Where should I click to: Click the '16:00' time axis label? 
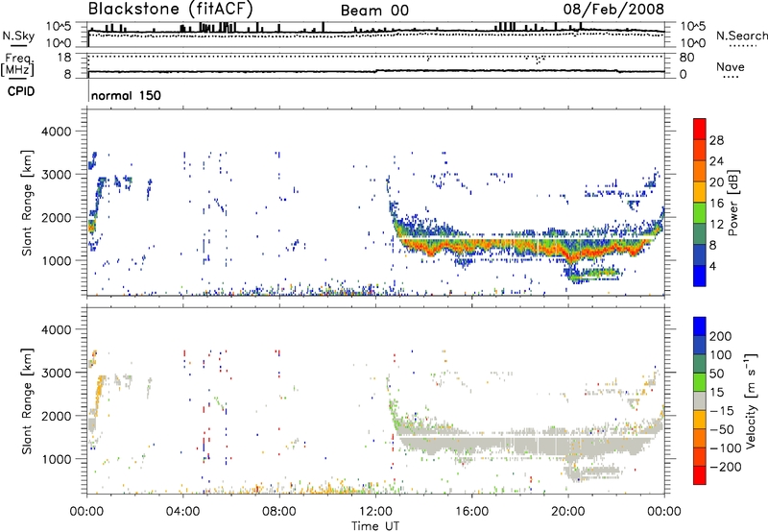click(471, 512)
